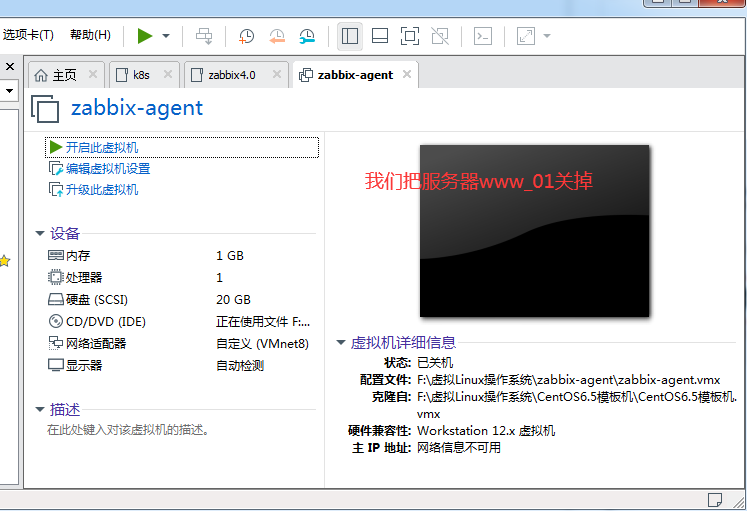Click 编辑虚拟机设置 link
The height and width of the screenshot is (511, 747).
click(108, 169)
